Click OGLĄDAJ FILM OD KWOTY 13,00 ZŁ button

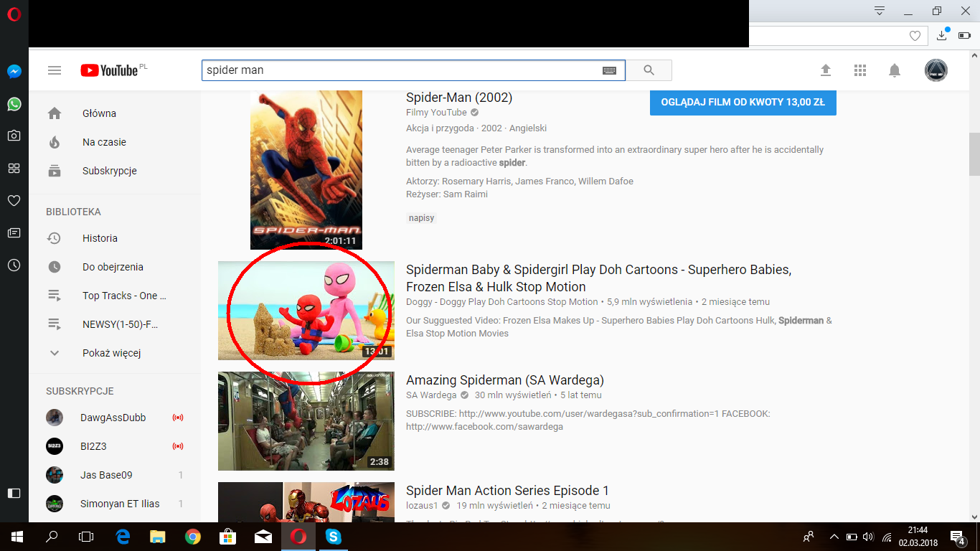[743, 102]
